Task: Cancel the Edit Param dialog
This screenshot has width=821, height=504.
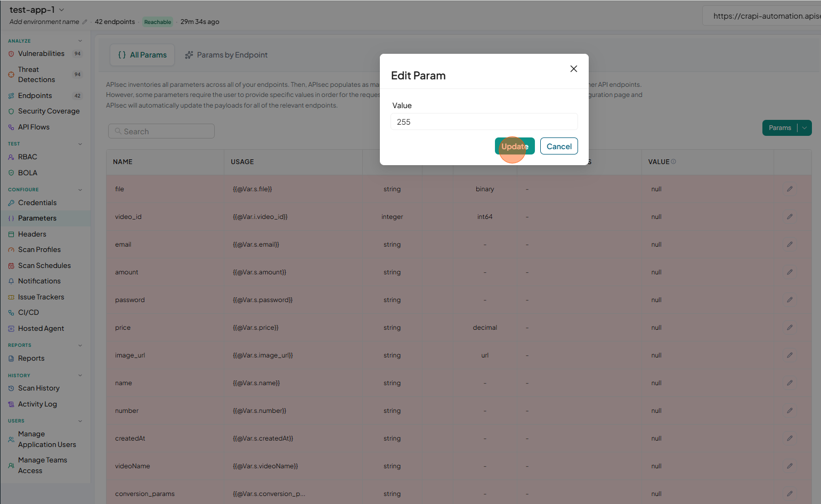Action: [x=559, y=147]
